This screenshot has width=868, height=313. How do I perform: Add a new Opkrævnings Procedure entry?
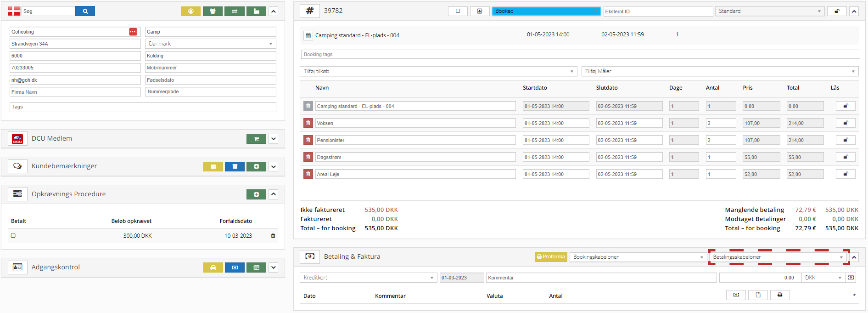point(256,194)
